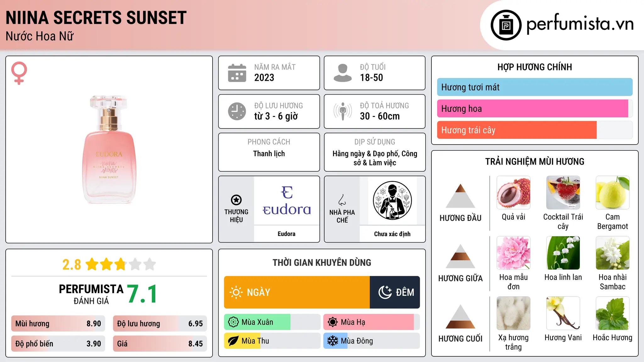Click the pink Hương hoa bar
The image size is (644, 362).
tap(533, 108)
